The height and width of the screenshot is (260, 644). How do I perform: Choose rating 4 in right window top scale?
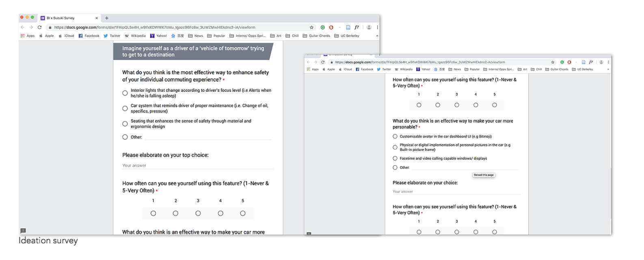[475, 105]
